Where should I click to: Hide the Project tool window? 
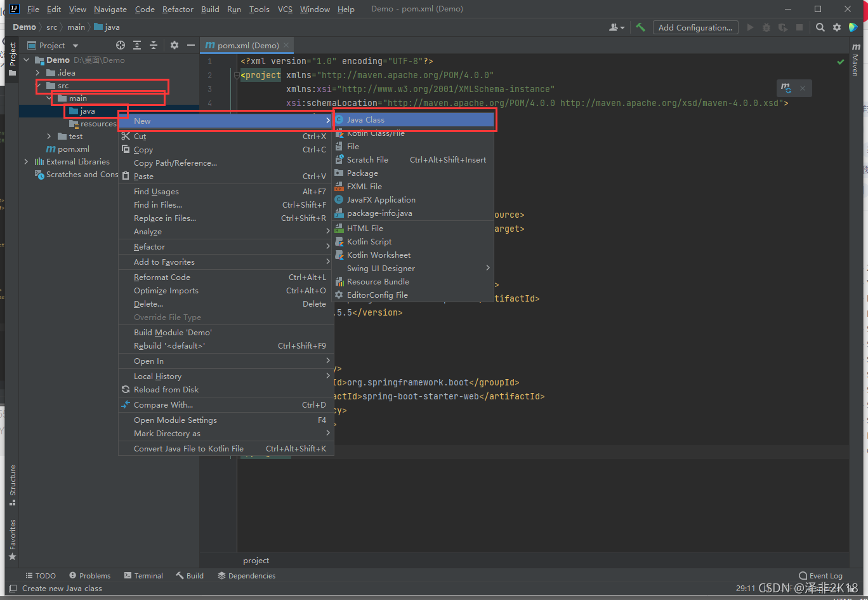pos(190,45)
